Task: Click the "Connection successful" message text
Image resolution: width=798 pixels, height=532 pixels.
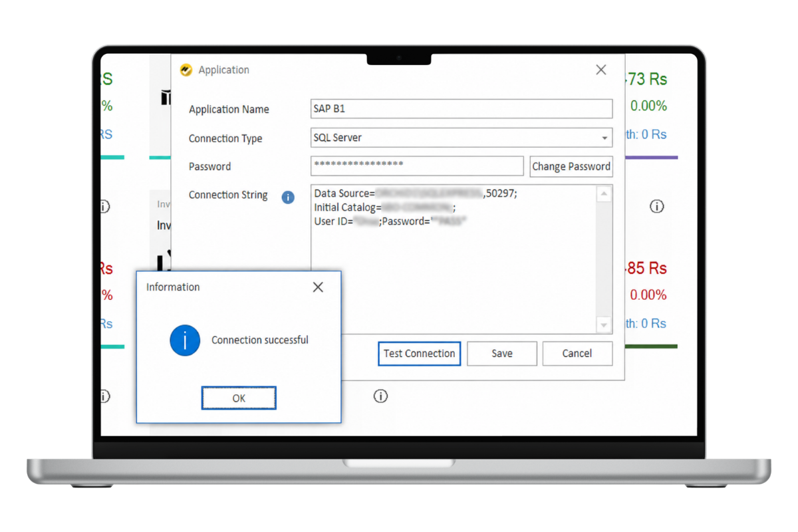Action: click(x=260, y=340)
